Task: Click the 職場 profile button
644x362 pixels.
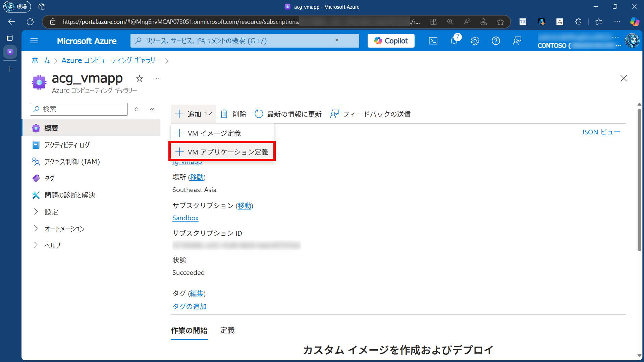Action: pyautogui.click(x=17, y=7)
